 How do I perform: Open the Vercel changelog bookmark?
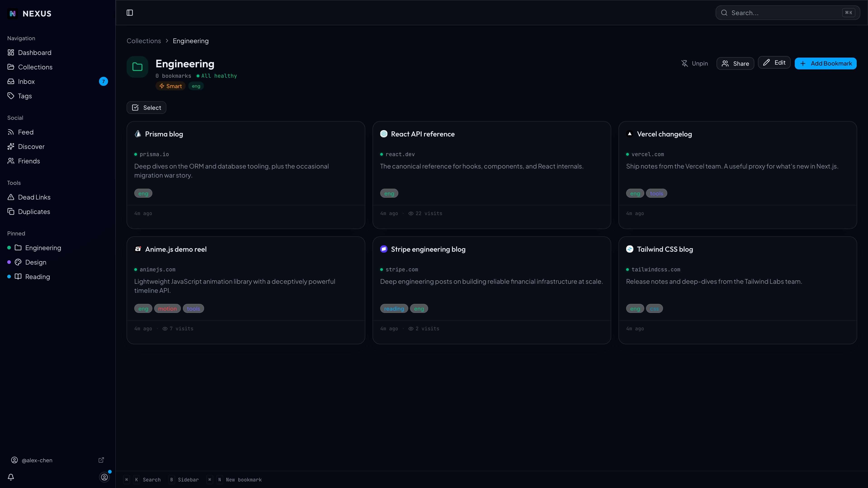(x=664, y=134)
